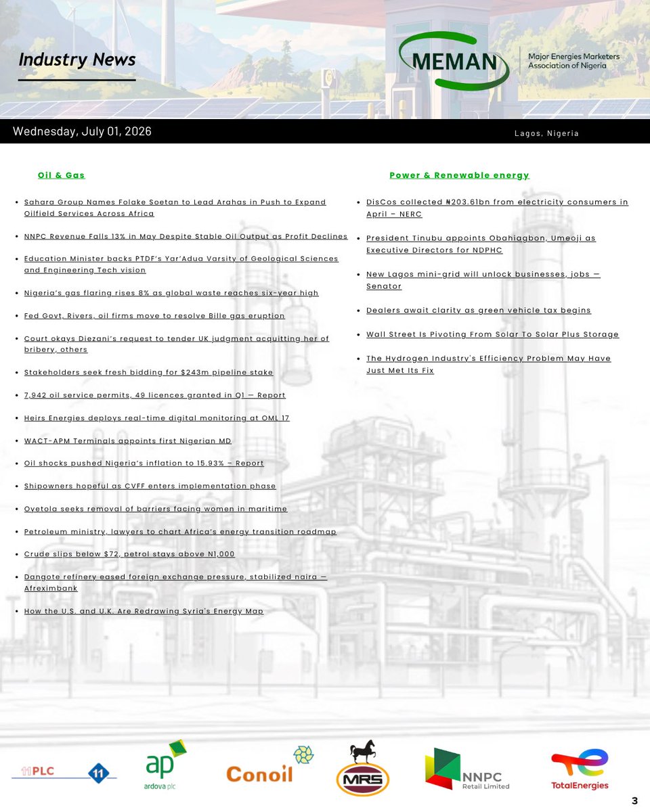The image size is (650, 812).
Task: Open green vehicle tax dealers article
Action: tap(479, 311)
